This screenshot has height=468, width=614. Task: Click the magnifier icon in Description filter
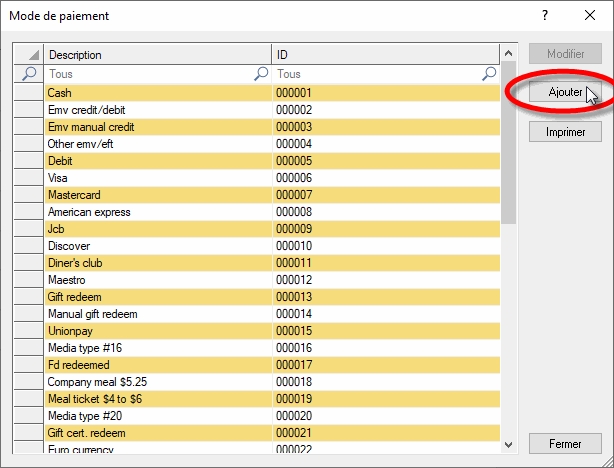tap(261, 74)
